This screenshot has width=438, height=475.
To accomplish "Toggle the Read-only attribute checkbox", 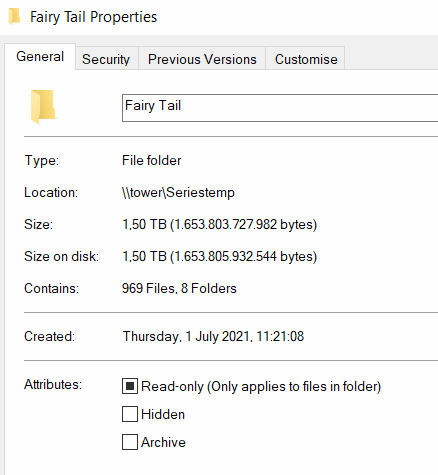I will (130, 386).
